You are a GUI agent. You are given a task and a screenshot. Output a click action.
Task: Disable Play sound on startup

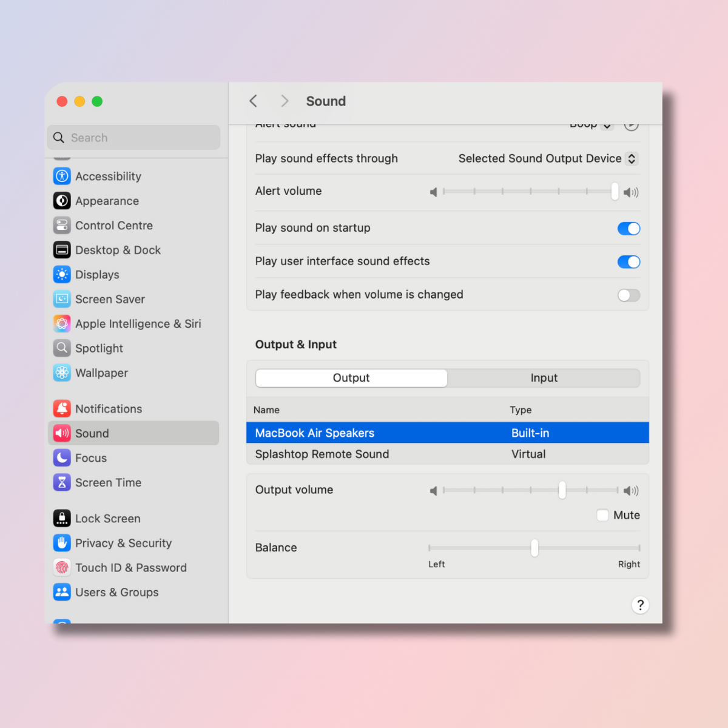pos(629,229)
